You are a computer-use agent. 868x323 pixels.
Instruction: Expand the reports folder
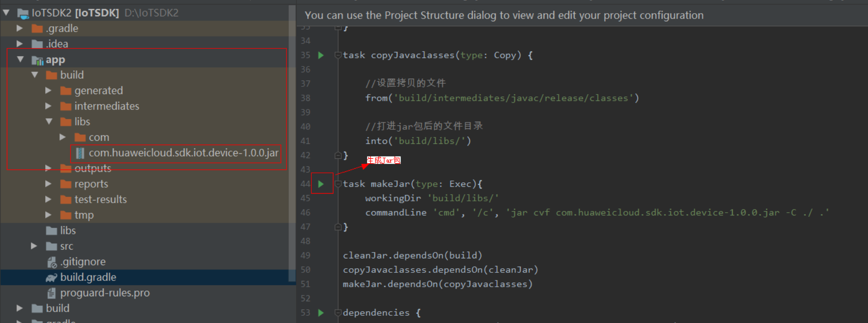pyautogui.click(x=48, y=184)
